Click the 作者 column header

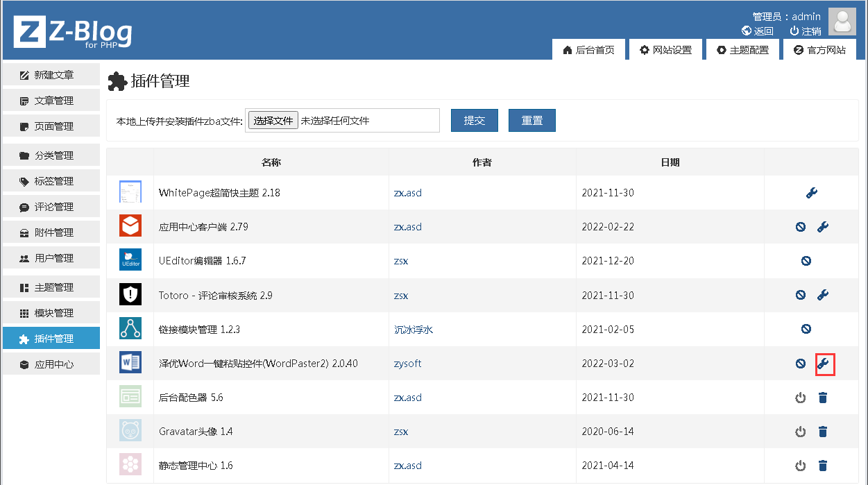(x=482, y=162)
